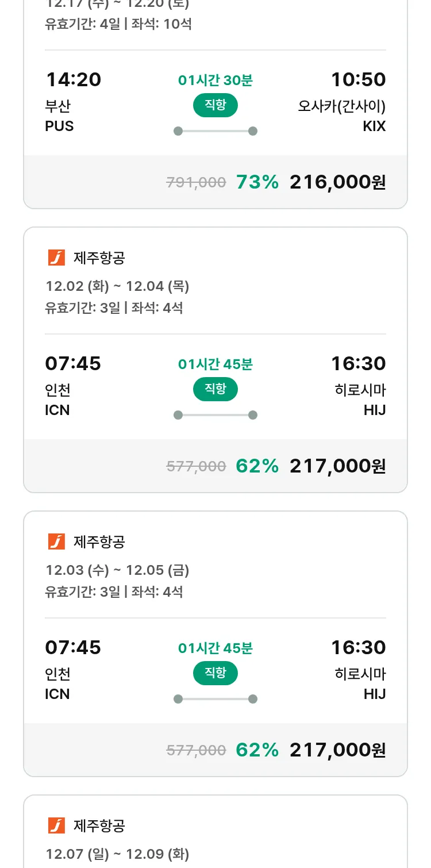Tap the Jeju Air logo in the 12.02 card
The width and height of the screenshot is (431, 868).
(x=56, y=258)
